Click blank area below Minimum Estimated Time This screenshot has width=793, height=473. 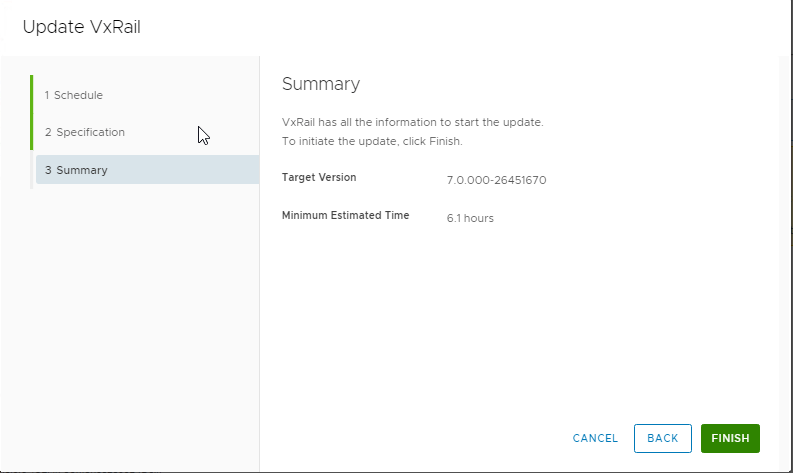(450, 320)
